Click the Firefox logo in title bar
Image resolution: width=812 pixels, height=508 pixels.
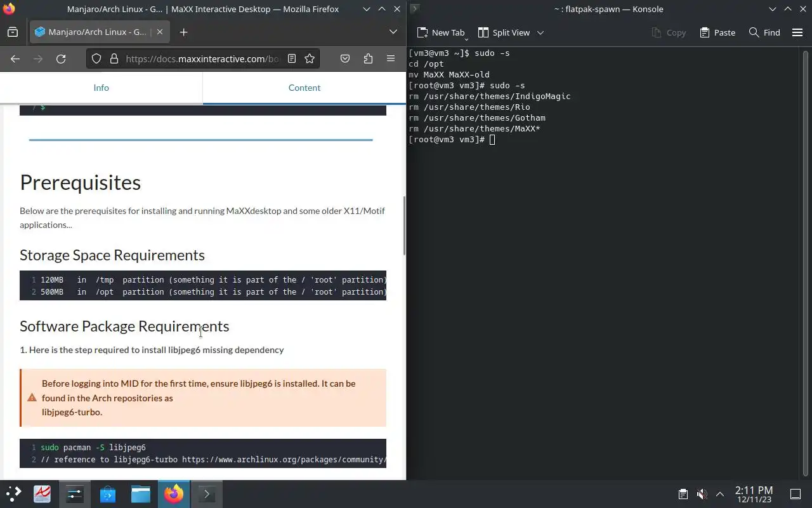[x=8, y=9]
